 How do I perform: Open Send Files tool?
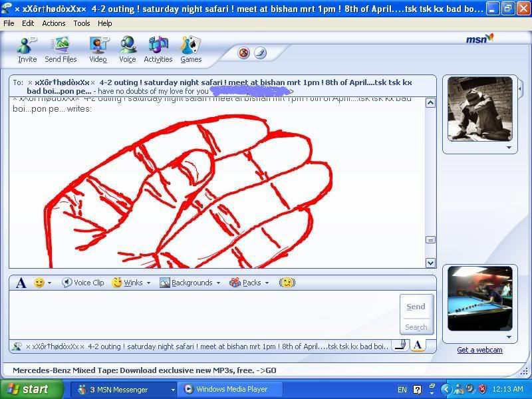pos(61,49)
